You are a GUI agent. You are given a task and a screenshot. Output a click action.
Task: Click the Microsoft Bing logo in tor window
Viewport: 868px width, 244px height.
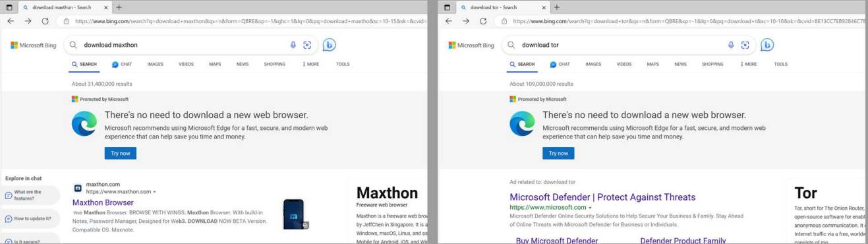[471, 45]
